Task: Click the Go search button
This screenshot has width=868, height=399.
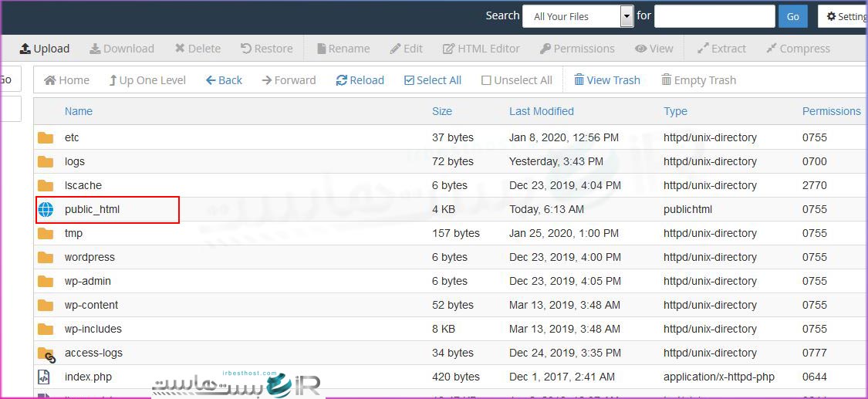Action: tap(792, 16)
